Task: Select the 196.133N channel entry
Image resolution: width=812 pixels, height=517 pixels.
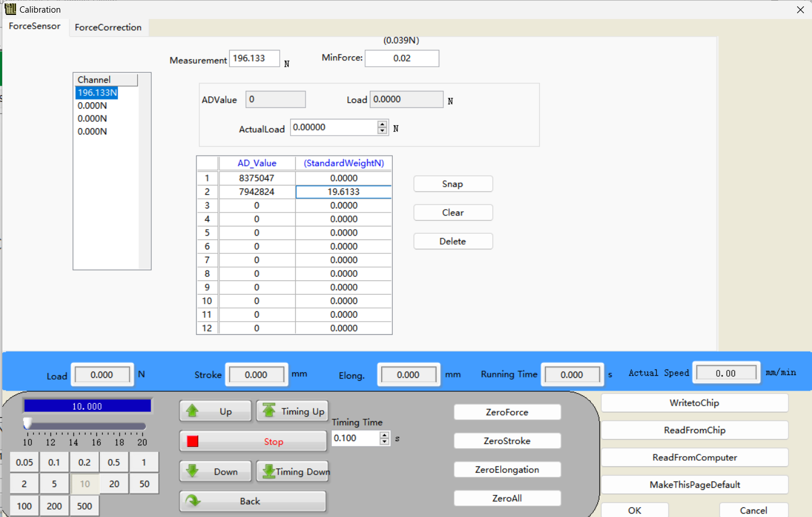Action: [x=97, y=92]
